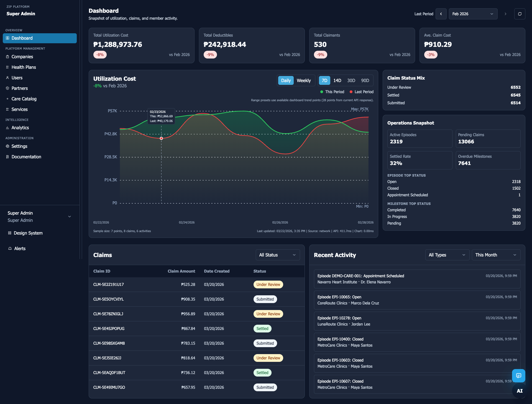
Task: Switch chart to Weekly view
Action: (x=304, y=80)
